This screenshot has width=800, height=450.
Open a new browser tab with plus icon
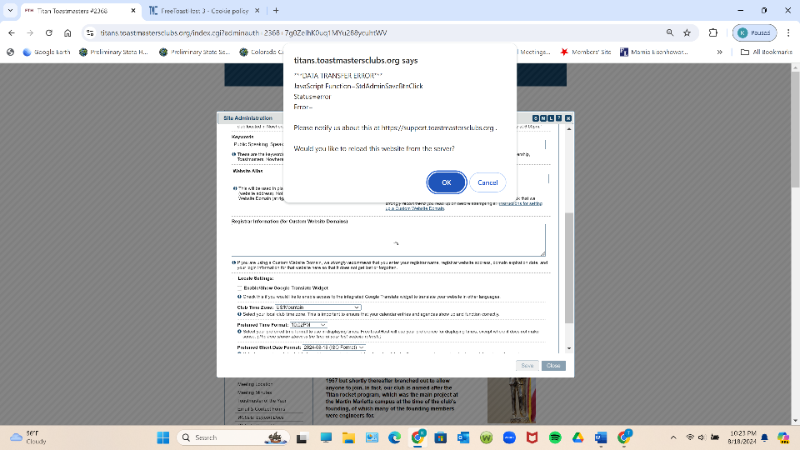pyautogui.click(x=276, y=11)
